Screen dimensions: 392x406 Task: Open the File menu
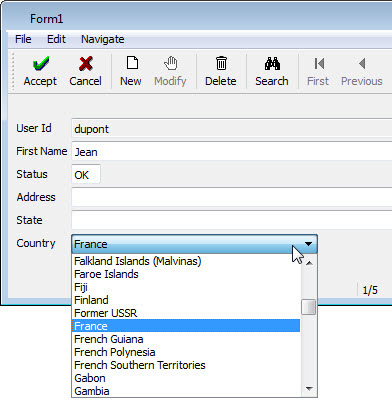tap(23, 39)
